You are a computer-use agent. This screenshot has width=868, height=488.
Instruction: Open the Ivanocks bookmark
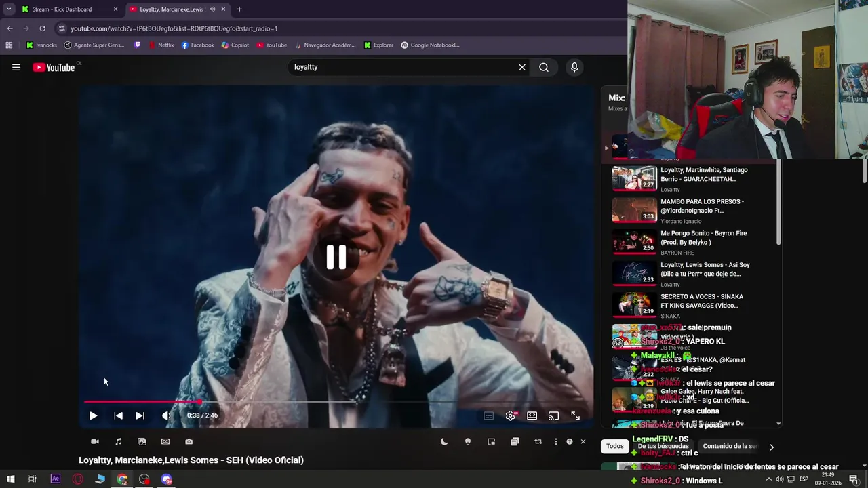[41, 45]
